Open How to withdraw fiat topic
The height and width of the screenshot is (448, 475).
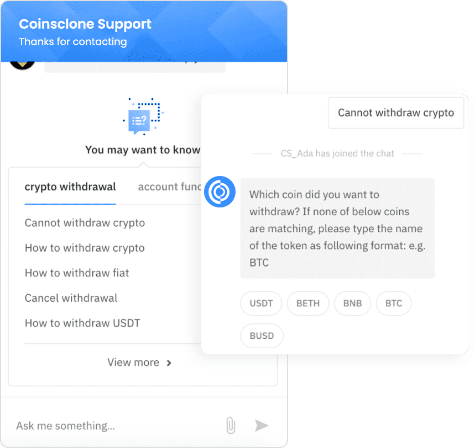click(77, 273)
